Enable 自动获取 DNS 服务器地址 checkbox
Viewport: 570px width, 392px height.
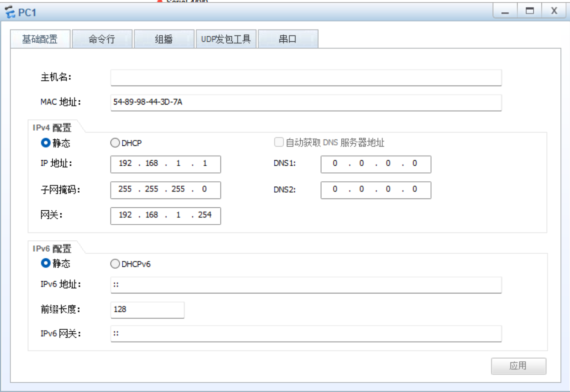[279, 142]
